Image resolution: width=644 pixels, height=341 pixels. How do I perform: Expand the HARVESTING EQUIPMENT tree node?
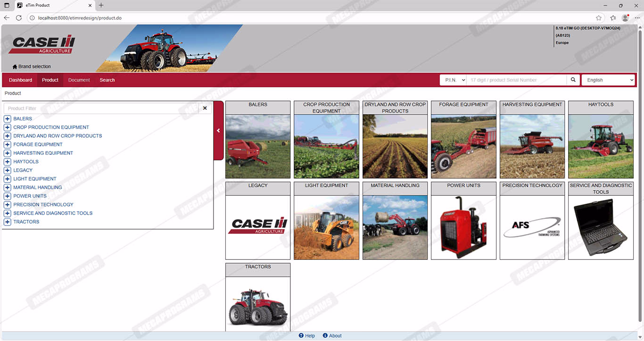click(x=7, y=153)
